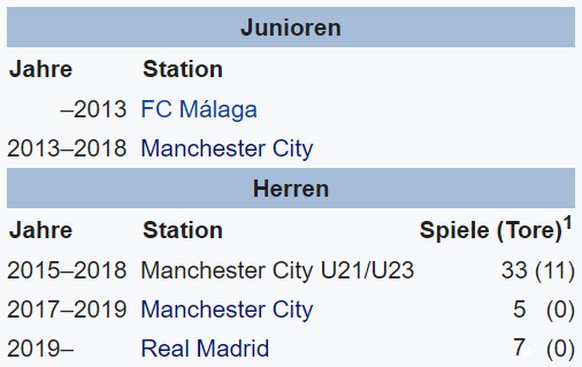Click the footnote 1 superscript
Viewport: 582px width, 367px height.
click(x=568, y=223)
